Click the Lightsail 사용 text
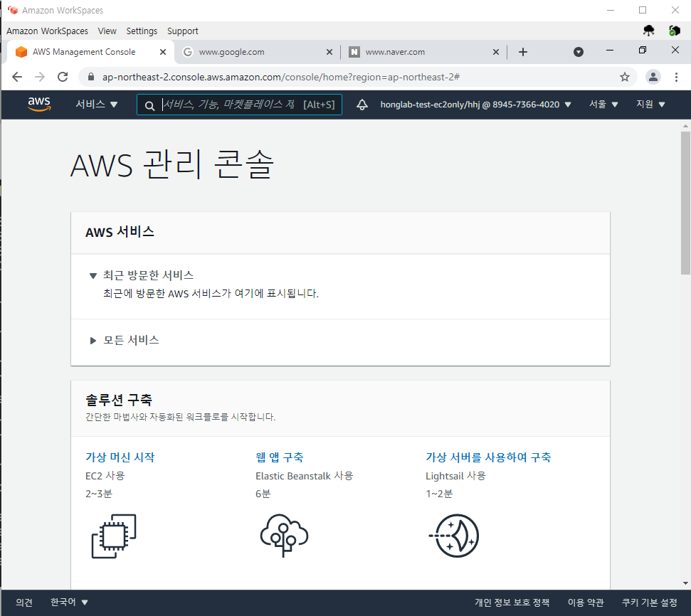The width and height of the screenshot is (691, 616). click(x=455, y=476)
